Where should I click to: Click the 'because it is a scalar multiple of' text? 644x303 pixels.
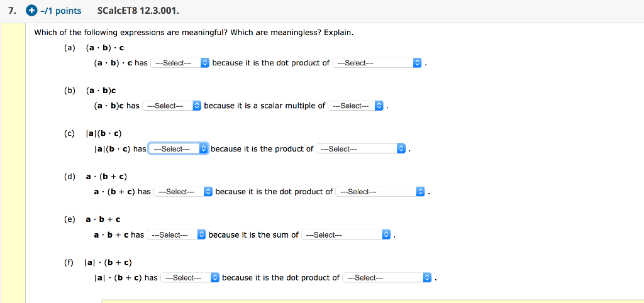(x=265, y=106)
